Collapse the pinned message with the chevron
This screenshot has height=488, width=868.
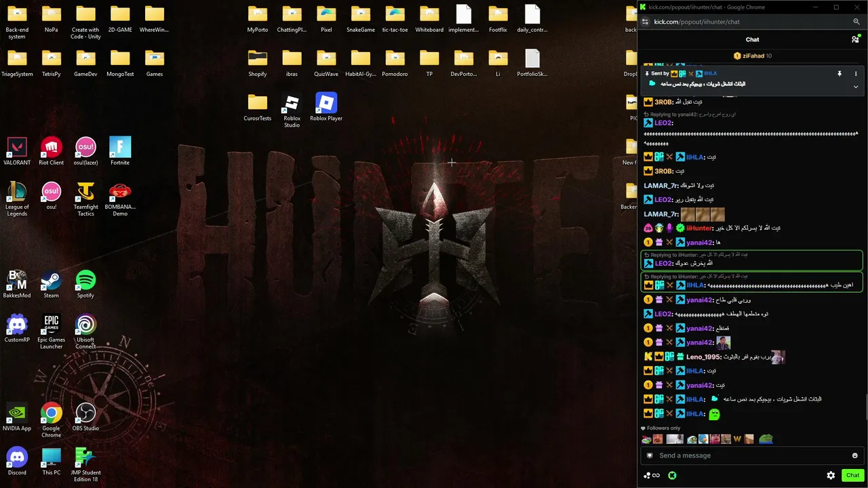856,87
